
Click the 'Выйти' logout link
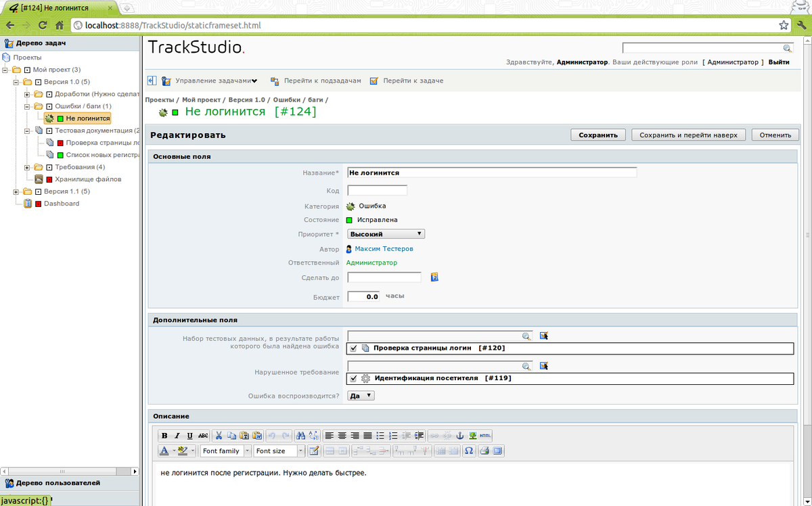coord(779,62)
